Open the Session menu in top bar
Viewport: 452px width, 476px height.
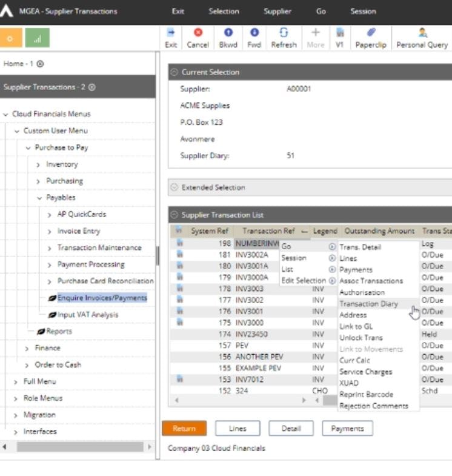coord(363,12)
